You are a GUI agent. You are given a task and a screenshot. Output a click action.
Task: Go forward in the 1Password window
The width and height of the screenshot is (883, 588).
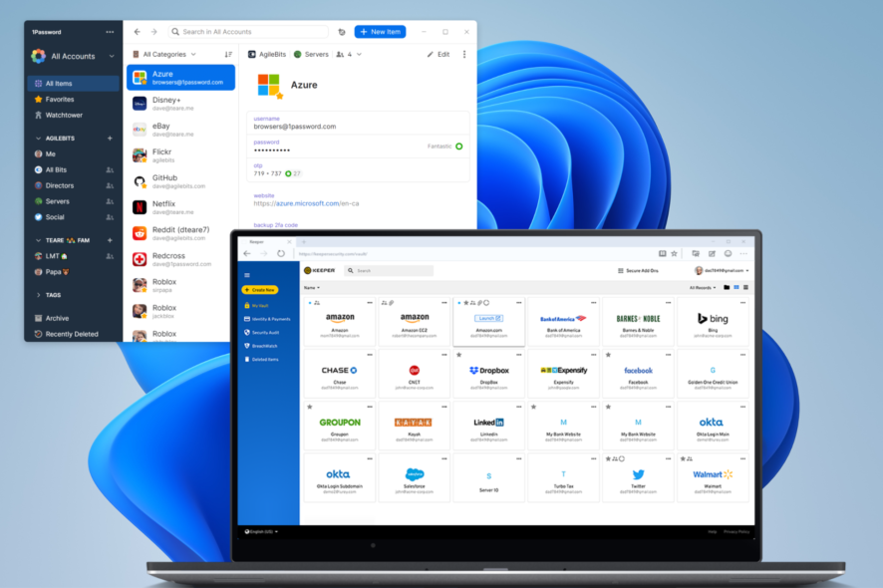click(153, 32)
